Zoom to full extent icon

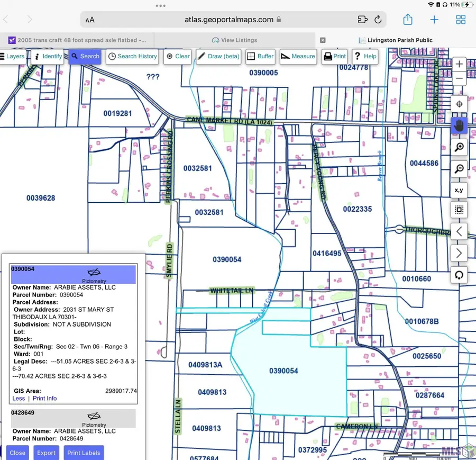pos(459,210)
